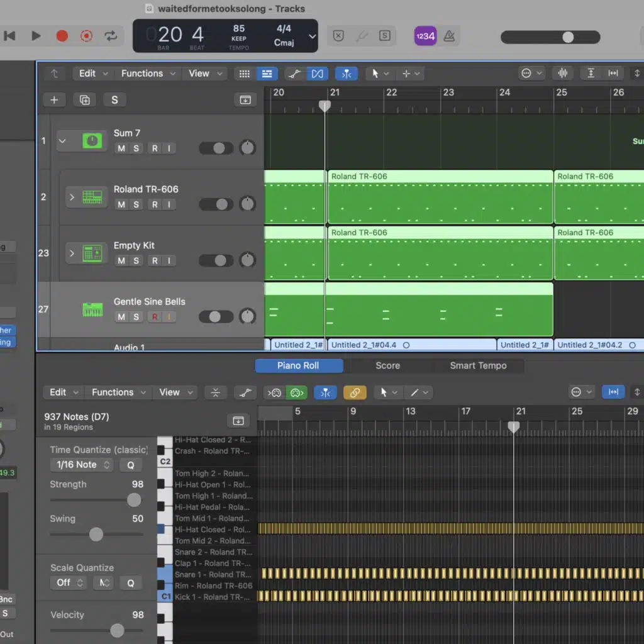This screenshot has height=644, width=644.
Task: Toggle the purple count-in 1234 button
Action: [425, 36]
